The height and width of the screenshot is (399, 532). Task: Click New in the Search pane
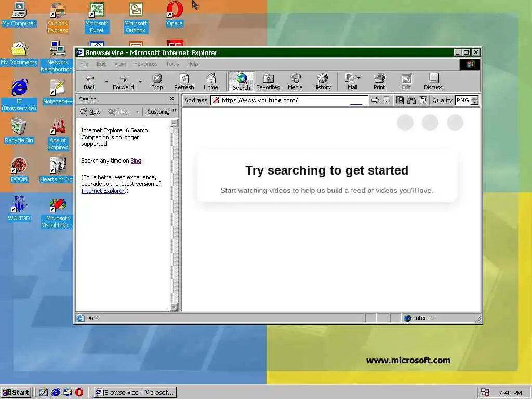point(90,112)
